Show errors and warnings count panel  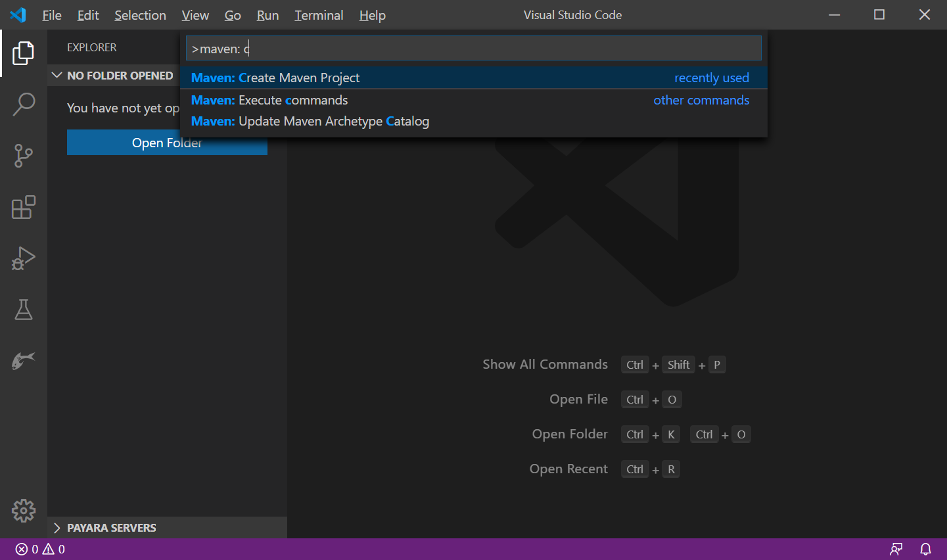click(x=40, y=549)
